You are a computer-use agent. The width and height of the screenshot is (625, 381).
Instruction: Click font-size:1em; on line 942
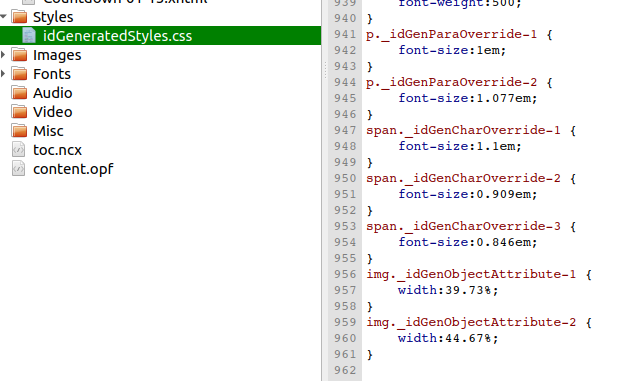[452, 50]
